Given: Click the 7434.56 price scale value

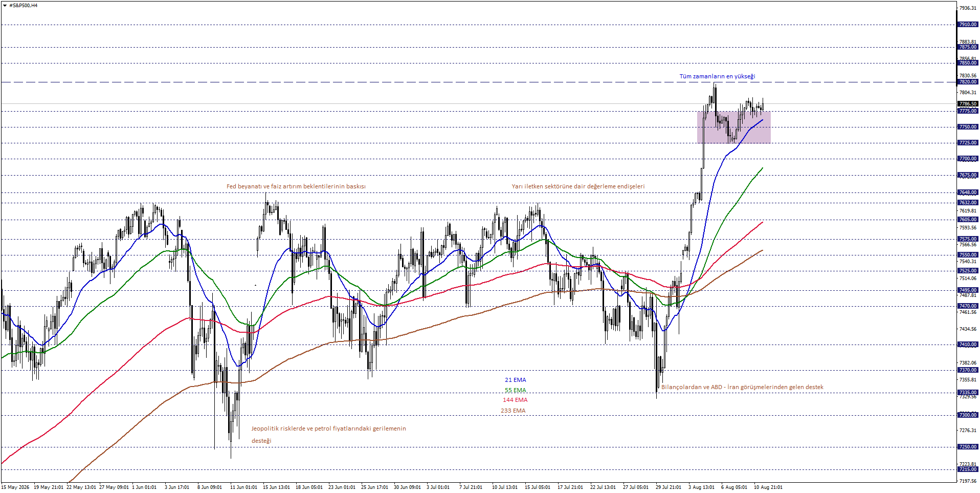Looking at the screenshot, I should (x=968, y=329).
